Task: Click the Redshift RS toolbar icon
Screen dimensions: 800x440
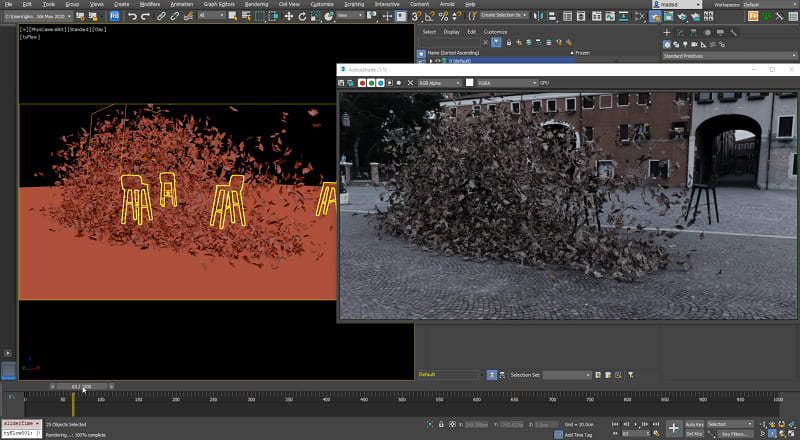Action: [x=114, y=16]
